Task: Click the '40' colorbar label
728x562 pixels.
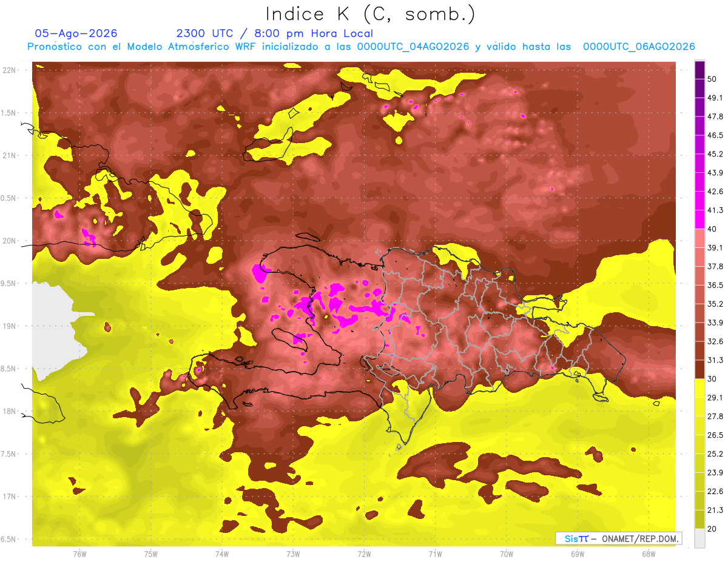Action: click(712, 229)
